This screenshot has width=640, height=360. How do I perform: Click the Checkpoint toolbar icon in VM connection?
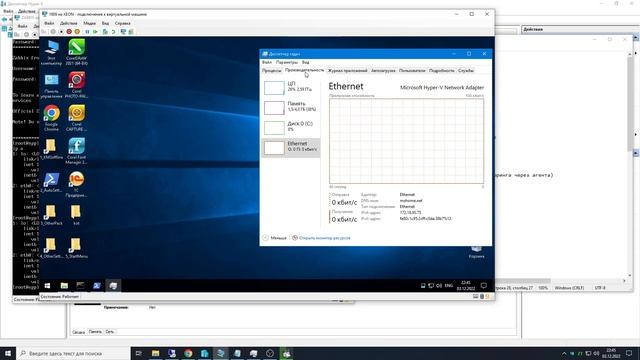click(x=105, y=31)
